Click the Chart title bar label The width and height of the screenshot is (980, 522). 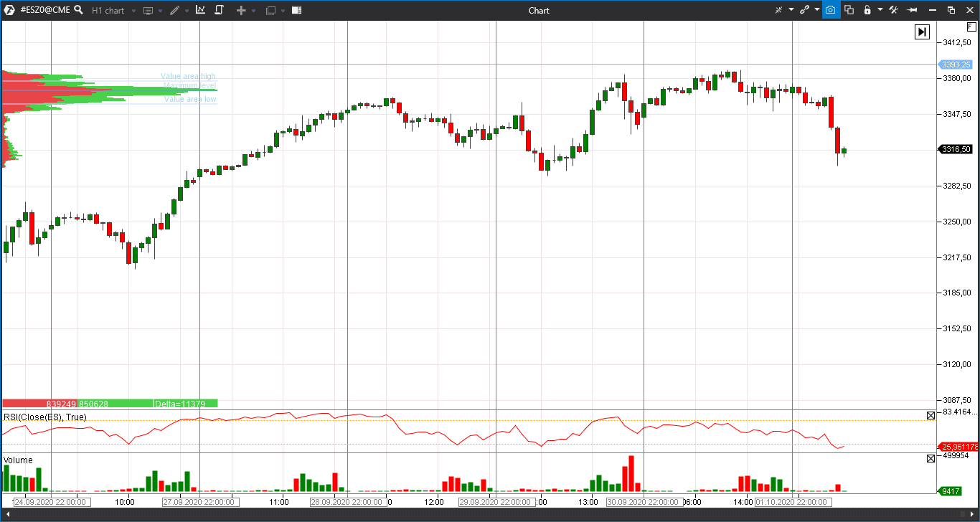[539, 10]
